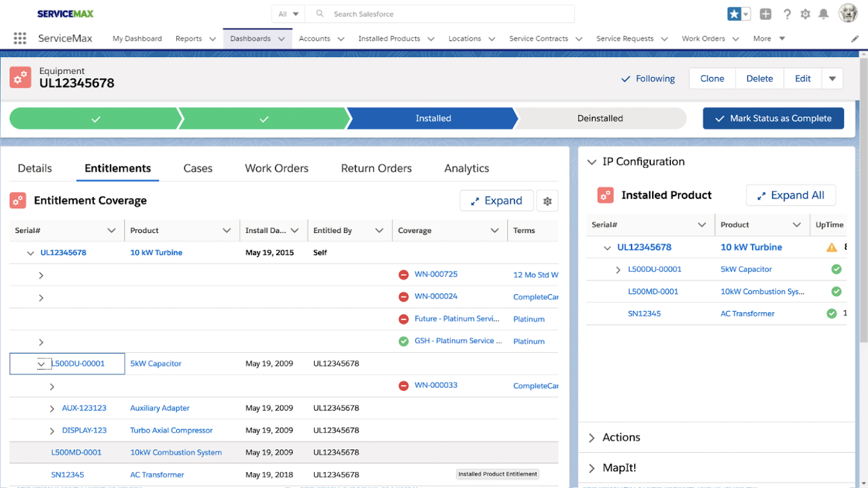Click red status icon for WN-000024
Viewport: 868px width, 488px height.
404,297
